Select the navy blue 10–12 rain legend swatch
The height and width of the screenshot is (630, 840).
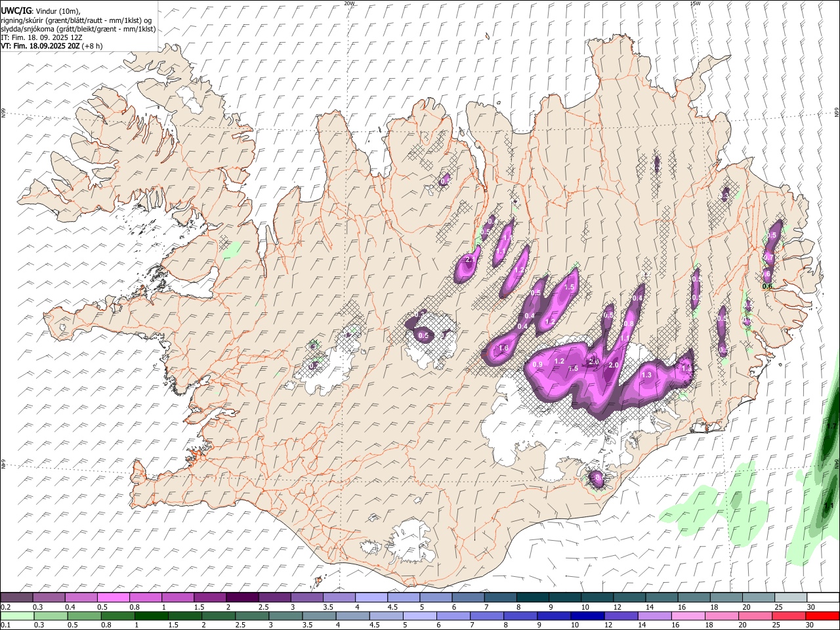coord(587,616)
